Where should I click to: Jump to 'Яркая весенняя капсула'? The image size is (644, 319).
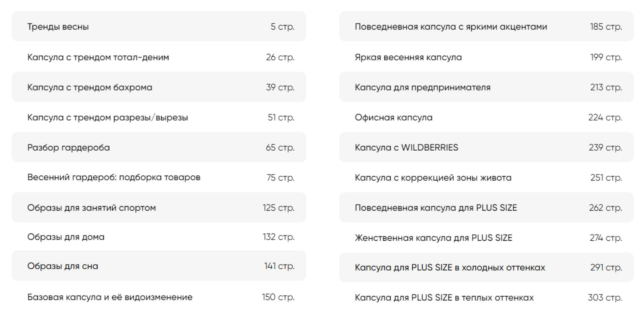pyautogui.click(x=408, y=57)
